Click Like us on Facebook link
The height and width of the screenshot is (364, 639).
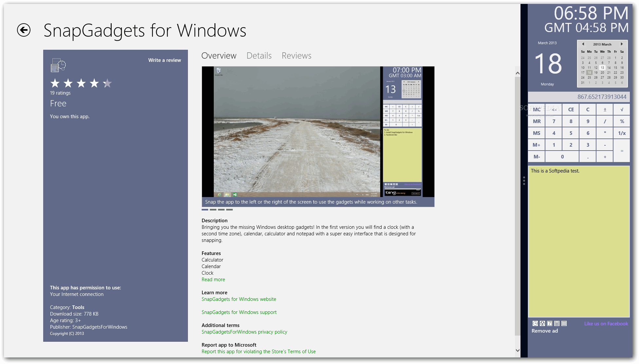click(x=606, y=324)
